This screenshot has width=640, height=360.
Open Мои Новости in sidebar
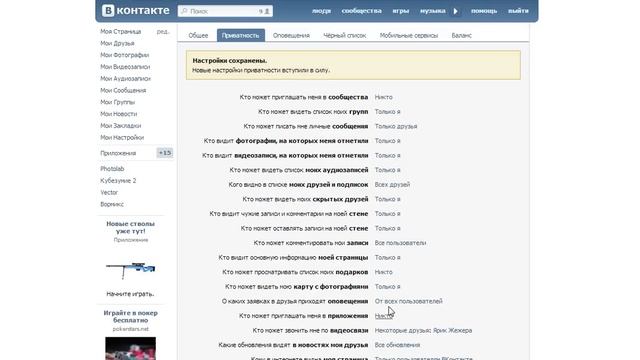tap(118, 114)
